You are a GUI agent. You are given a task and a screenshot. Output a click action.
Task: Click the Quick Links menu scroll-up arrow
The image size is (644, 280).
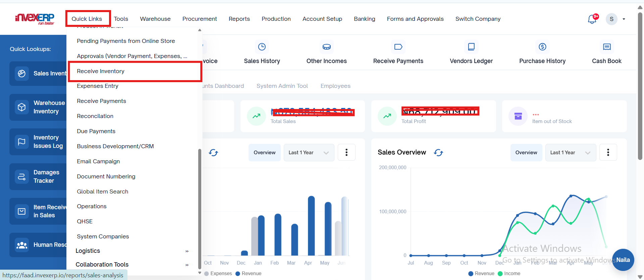[x=200, y=30]
